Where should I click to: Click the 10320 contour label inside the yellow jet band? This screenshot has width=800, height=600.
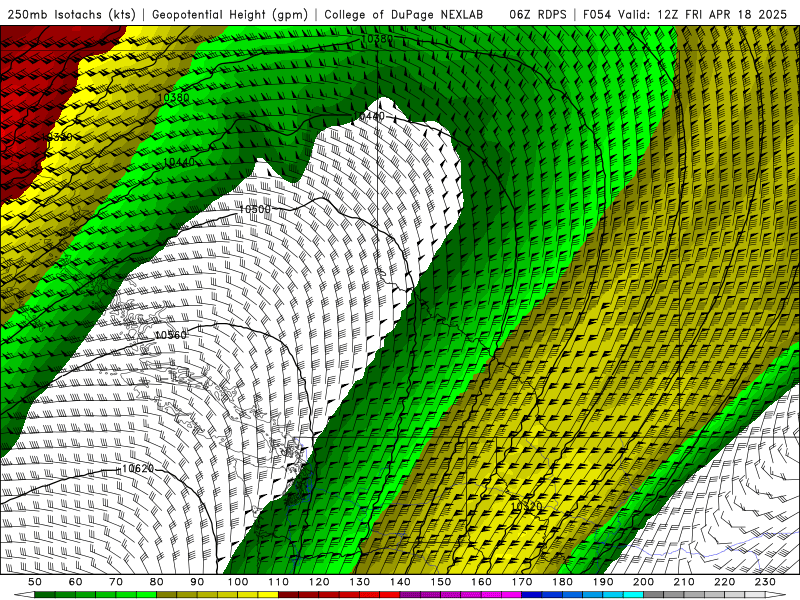pyautogui.click(x=526, y=506)
